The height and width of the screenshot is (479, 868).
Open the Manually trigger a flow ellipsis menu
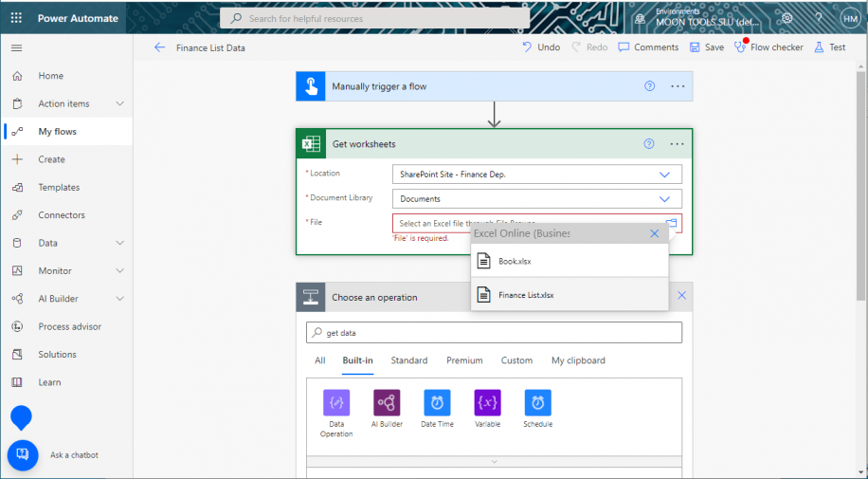point(678,86)
